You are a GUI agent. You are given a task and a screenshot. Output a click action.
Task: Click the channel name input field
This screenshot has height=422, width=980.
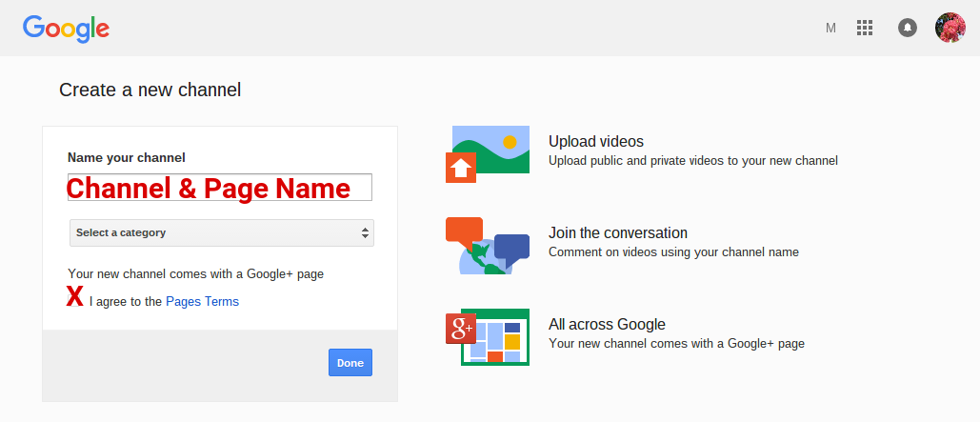pos(220,187)
